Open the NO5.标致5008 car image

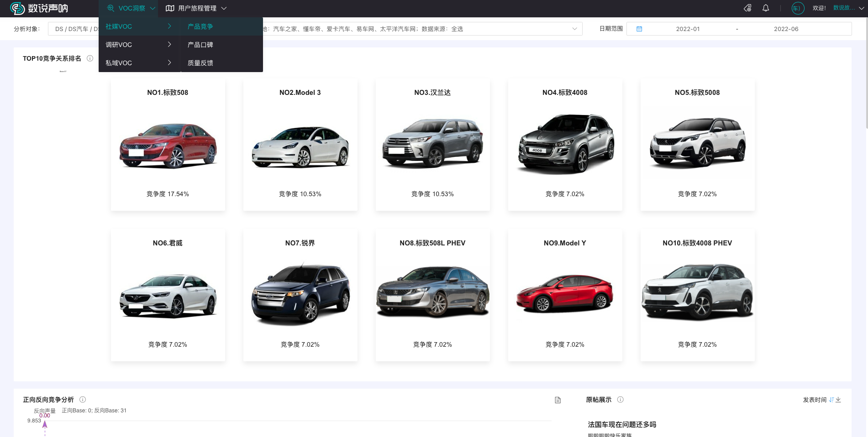click(697, 142)
